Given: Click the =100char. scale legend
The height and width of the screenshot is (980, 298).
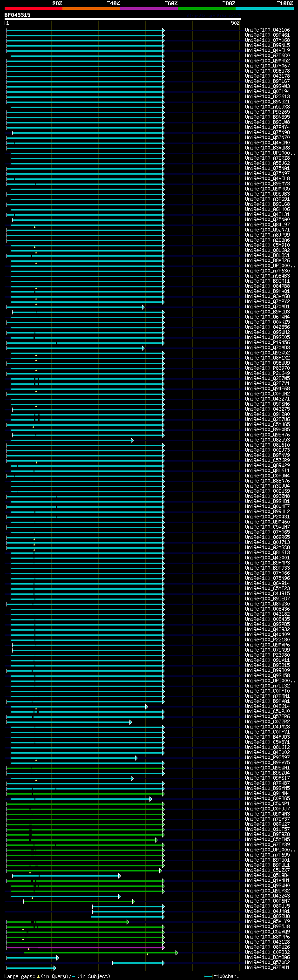Looking at the screenshot, I should pos(221,976).
